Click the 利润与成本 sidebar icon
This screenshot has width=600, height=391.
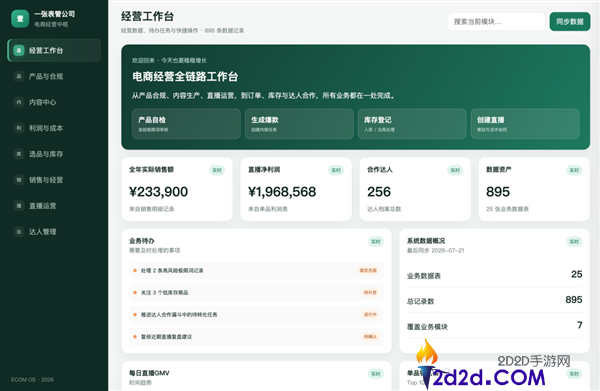tap(19, 128)
